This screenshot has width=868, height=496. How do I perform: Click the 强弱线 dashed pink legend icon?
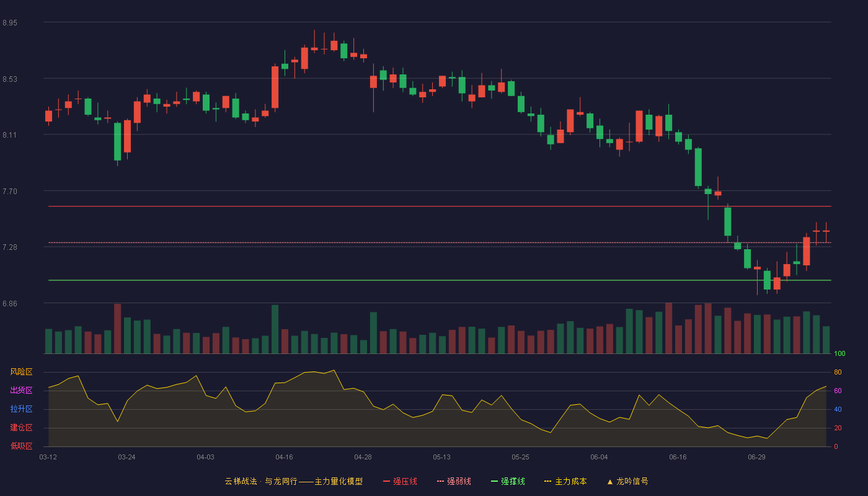(441, 481)
